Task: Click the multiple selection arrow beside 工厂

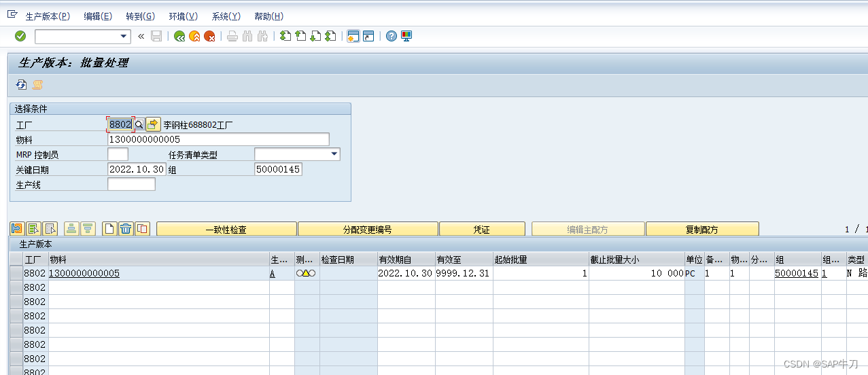Action: [153, 124]
